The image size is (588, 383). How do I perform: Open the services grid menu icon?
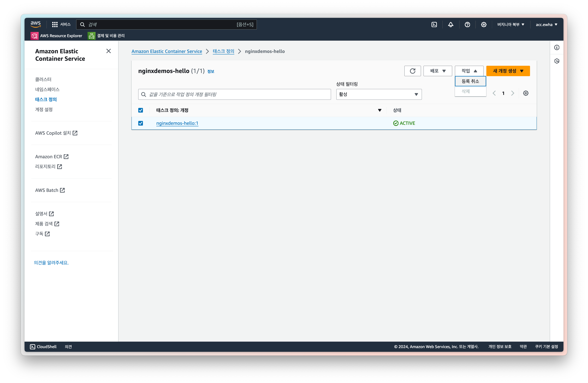tap(55, 25)
